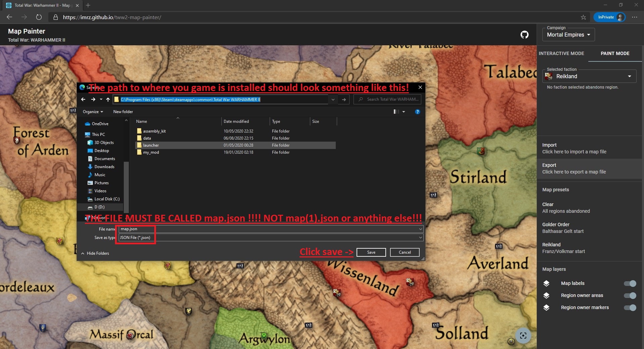Open Downloads in the navigation pane
644x349 pixels.
101,167
